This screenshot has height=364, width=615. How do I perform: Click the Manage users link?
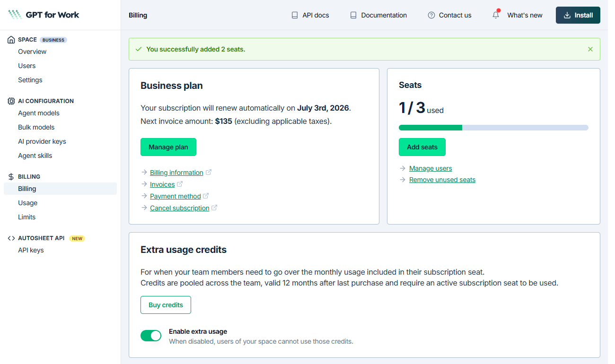(x=430, y=168)
